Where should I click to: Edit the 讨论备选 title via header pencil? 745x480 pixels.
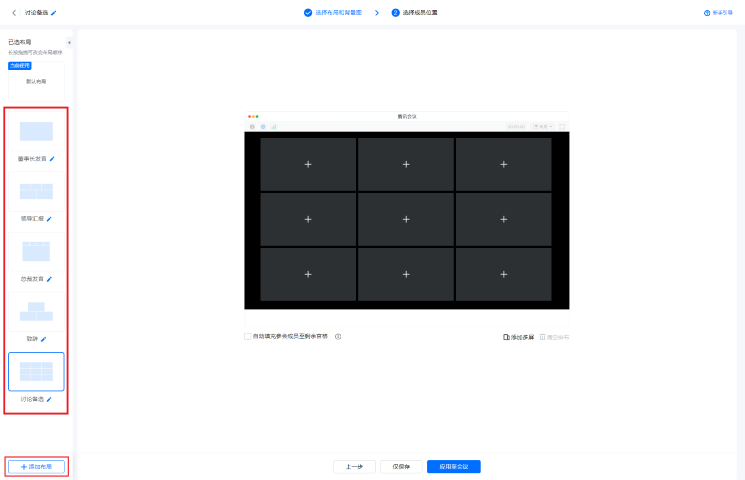(x=54, y=13)
